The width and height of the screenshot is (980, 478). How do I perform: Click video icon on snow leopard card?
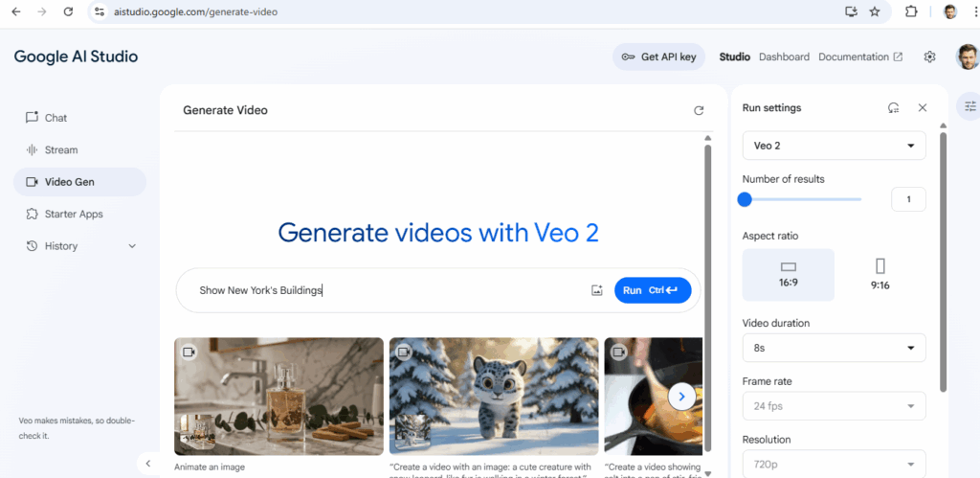click(x=404, y=353)
